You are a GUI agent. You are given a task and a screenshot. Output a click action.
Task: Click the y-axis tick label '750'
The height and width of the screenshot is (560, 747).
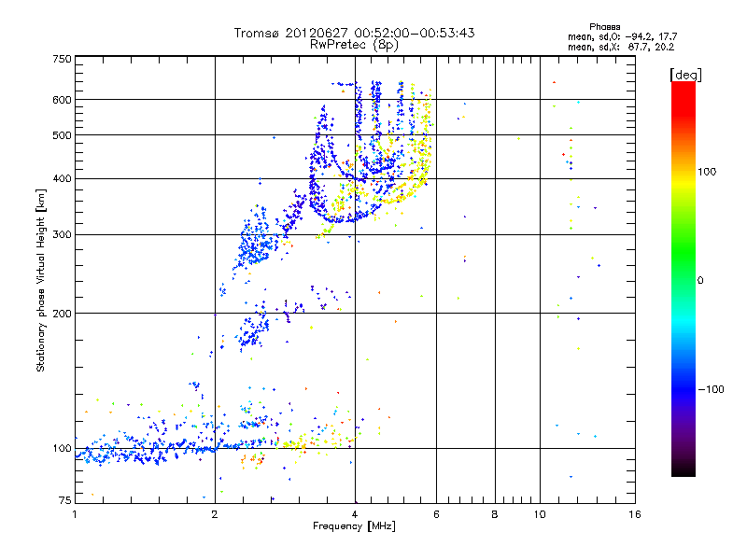[x=62, y=59]
